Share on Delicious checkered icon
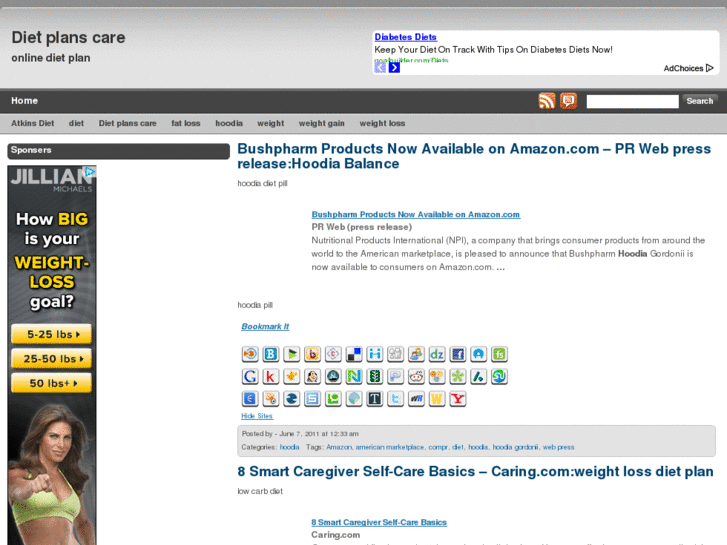The image size is (727, 545). click(x=354, y=354)
